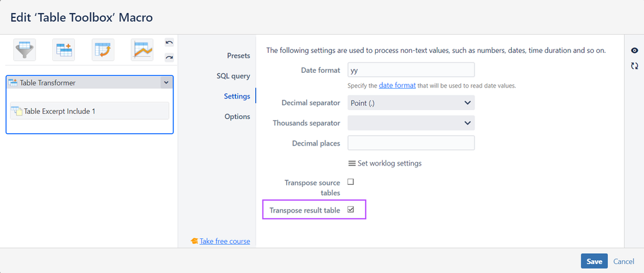Click the Chart from Table icon
The image size is (644, 273).
[142, 50]
